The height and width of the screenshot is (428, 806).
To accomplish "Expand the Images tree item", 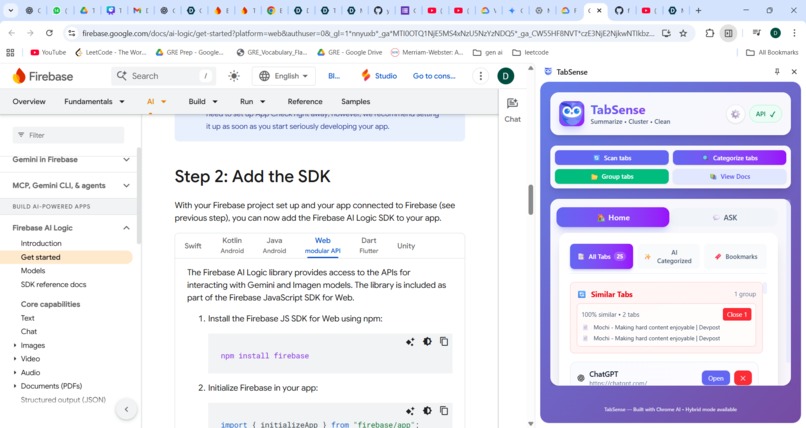I will [x=15, y=345].
